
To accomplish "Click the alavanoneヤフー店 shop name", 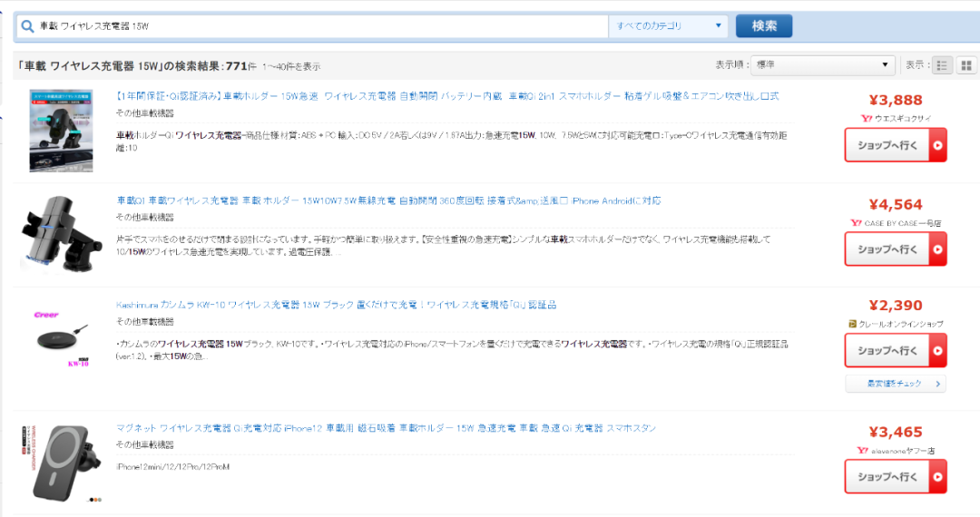I will click(x=903, y=450).
